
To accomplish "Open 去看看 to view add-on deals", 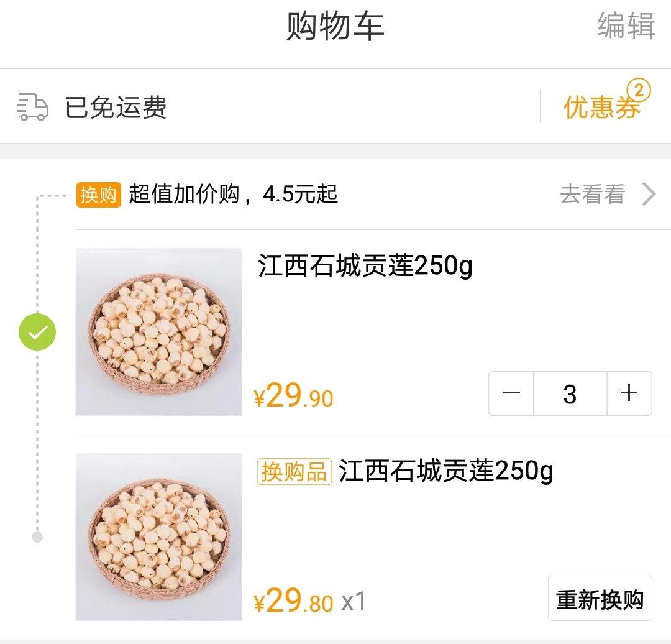I will click(591, 195).
